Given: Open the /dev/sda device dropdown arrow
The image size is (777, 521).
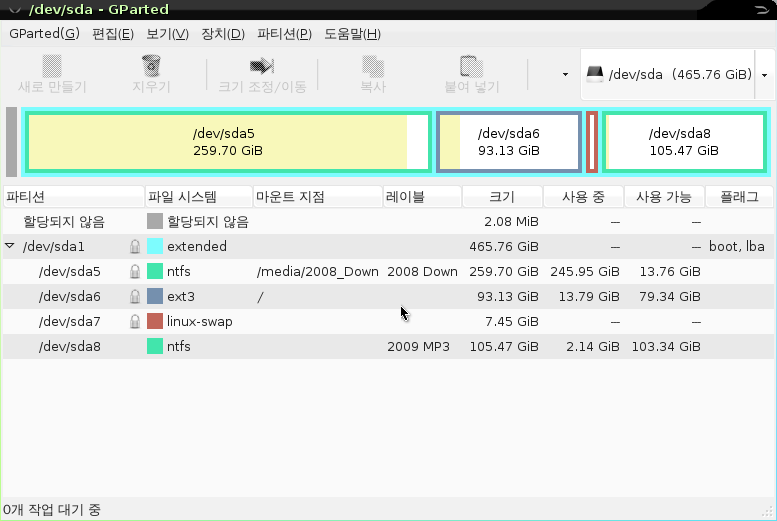Looking at the screenshot, I should [765, 75].
